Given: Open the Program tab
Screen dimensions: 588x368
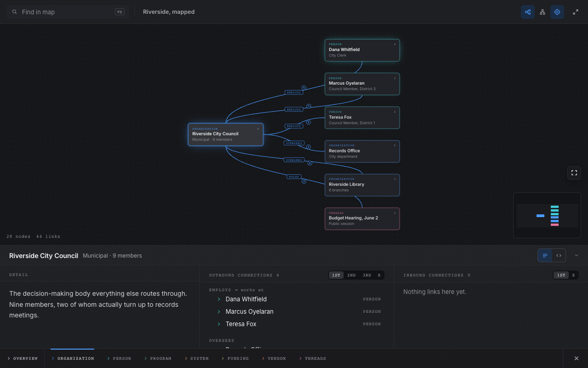Looking at the screenshot, I should click(158, 358).
